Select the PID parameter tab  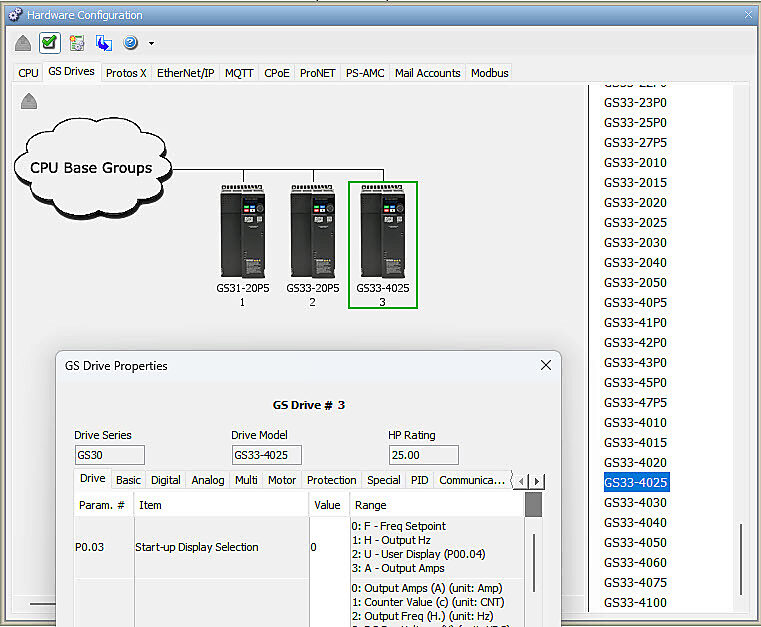(x=419, y=480)
